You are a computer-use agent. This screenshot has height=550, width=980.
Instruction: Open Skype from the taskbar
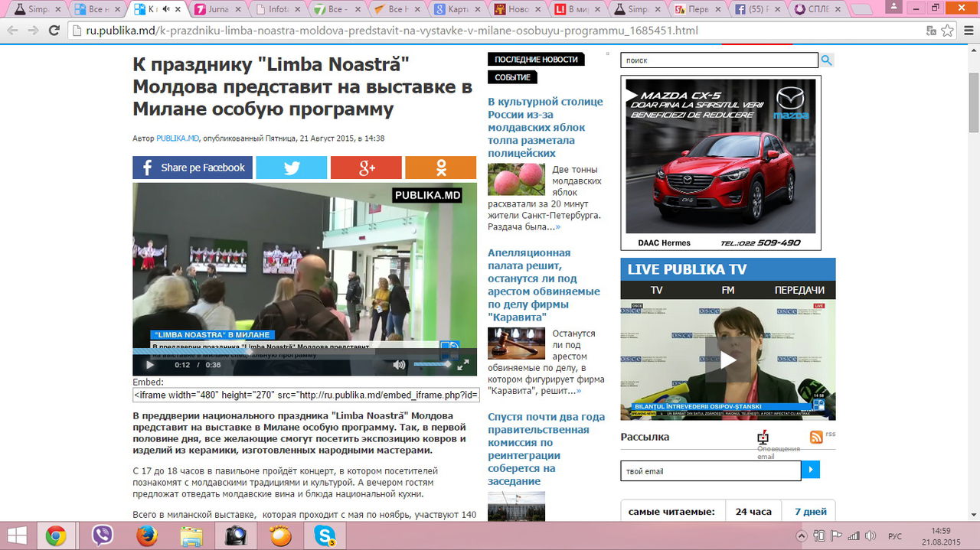point(325,535)
